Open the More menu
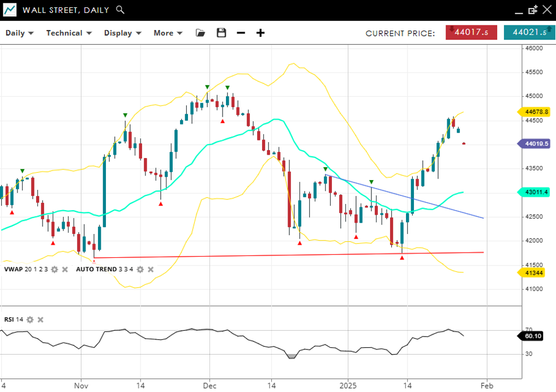This screenshot has height=392, width=556. 168,33
